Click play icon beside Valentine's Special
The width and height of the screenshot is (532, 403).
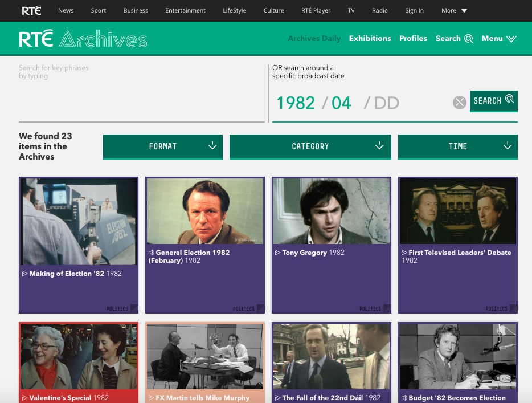coord(24,398)
